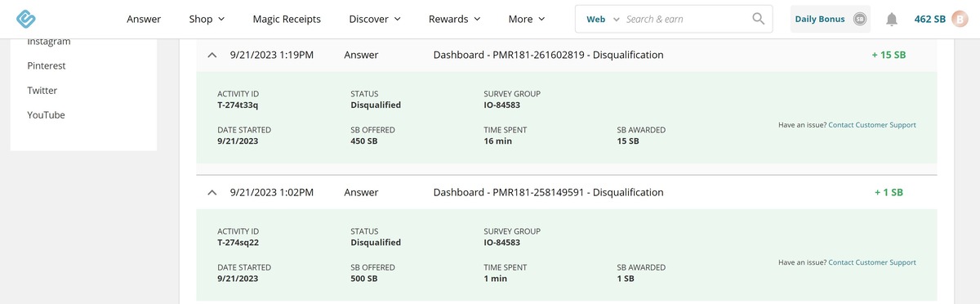Image resolution: width=980 pixels, height=304 pixels.
Task: Click the search magnifier icon
Action: click(x=759, y=19)
